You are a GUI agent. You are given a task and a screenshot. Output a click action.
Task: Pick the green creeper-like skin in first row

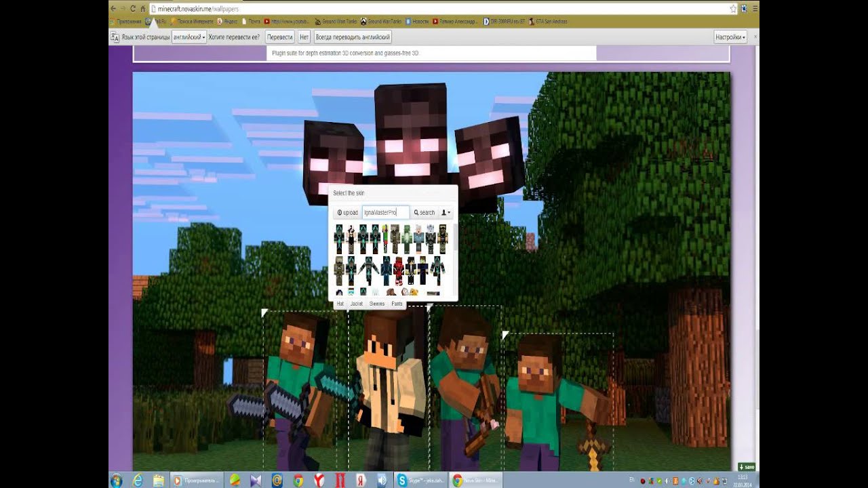click(407, 239)
